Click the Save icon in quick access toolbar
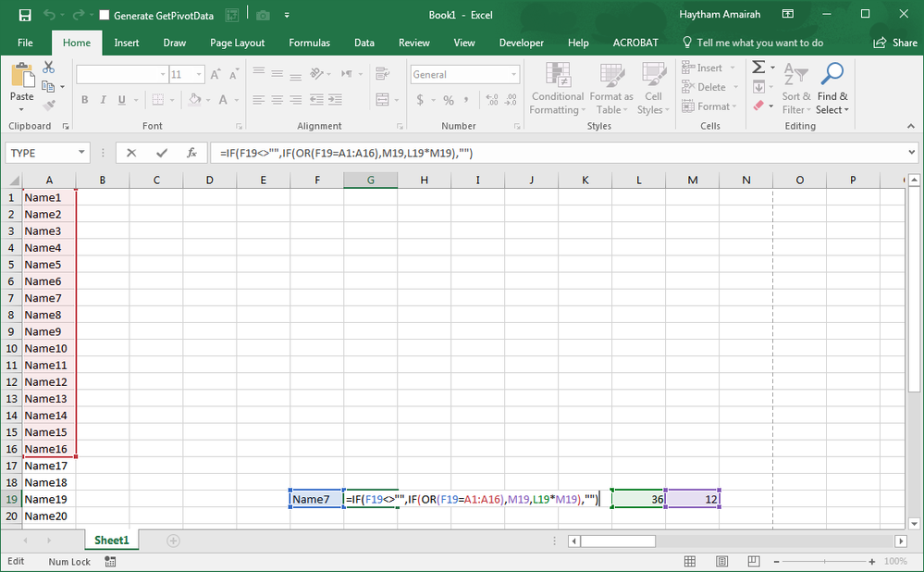 25,16
